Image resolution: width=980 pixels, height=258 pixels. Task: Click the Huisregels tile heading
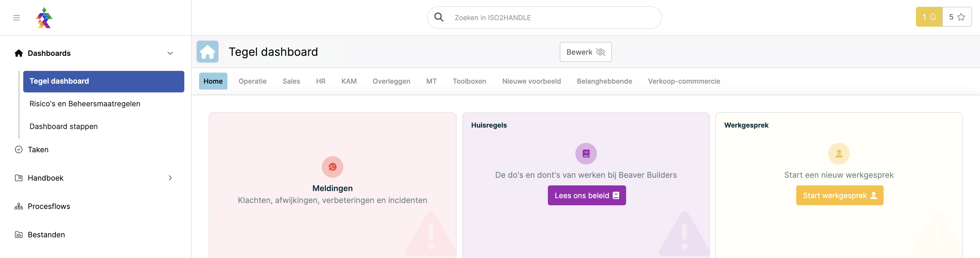(489, 125)
